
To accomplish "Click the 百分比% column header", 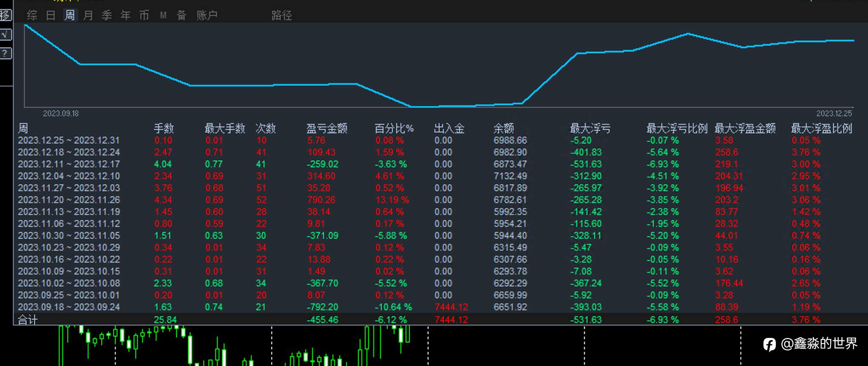I will [394, 129].
